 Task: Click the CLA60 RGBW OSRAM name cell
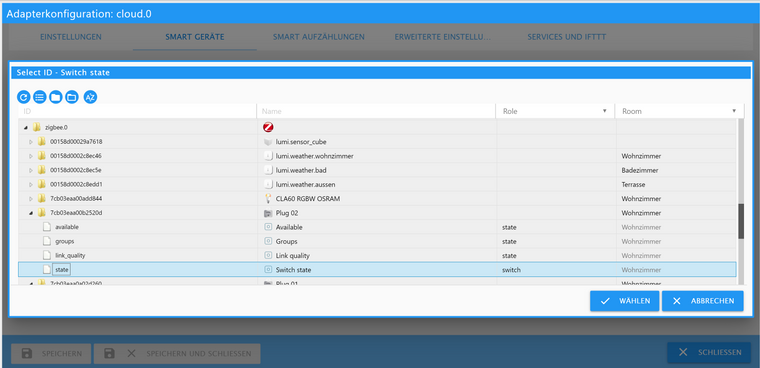(x=377, y=199)
